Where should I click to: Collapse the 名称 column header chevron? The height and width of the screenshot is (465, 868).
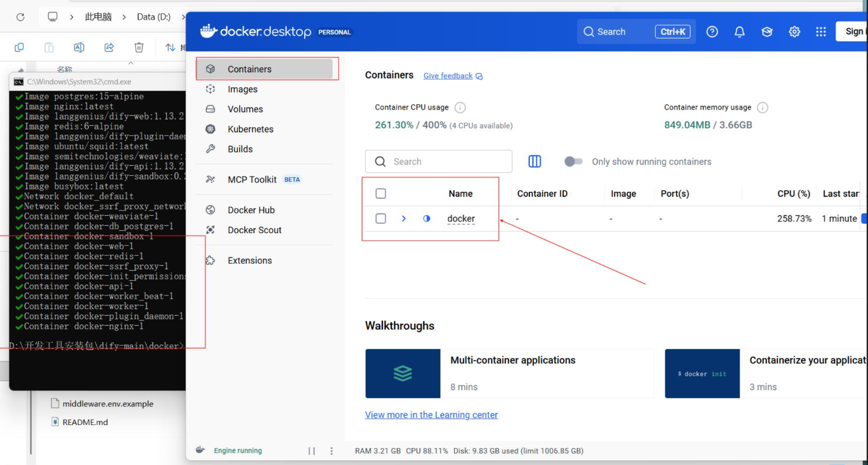tap(131, 63)
